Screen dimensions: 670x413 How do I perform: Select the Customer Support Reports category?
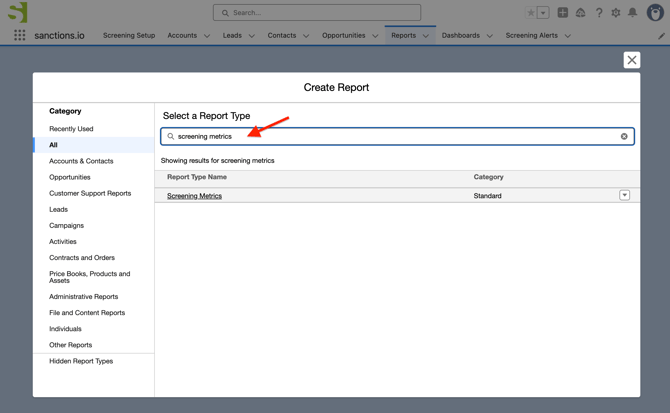click(x=90, y=193)
